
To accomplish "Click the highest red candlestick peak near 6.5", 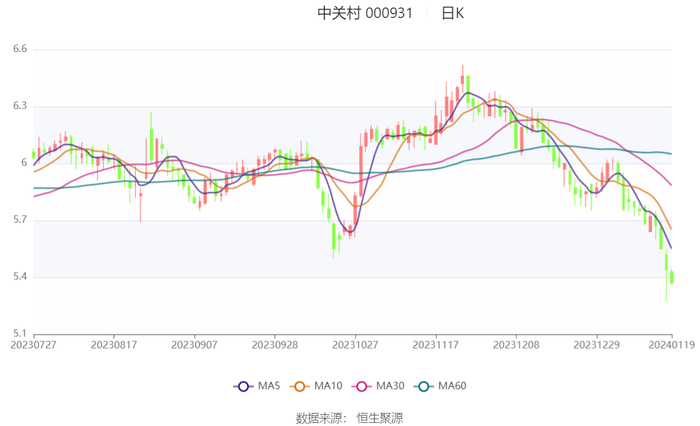I will (462, 79).
